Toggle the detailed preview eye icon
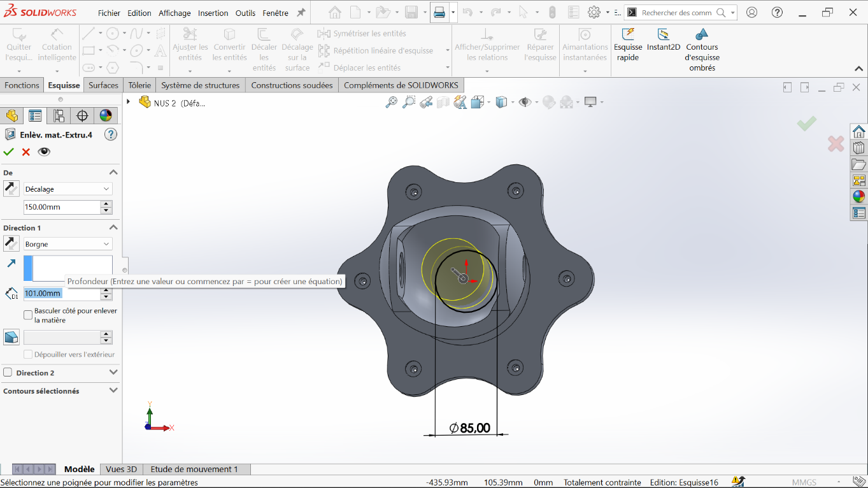Screen dimensions: 868x488 click(44, 152)
